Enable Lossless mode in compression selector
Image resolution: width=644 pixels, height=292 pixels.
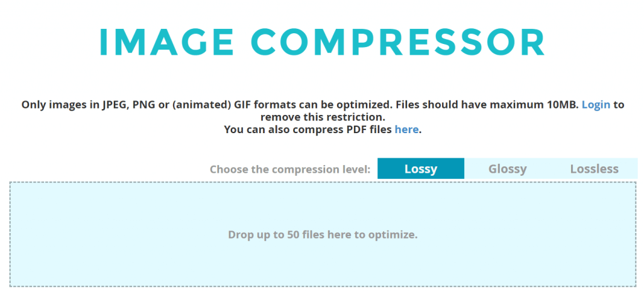click(594, 168)
